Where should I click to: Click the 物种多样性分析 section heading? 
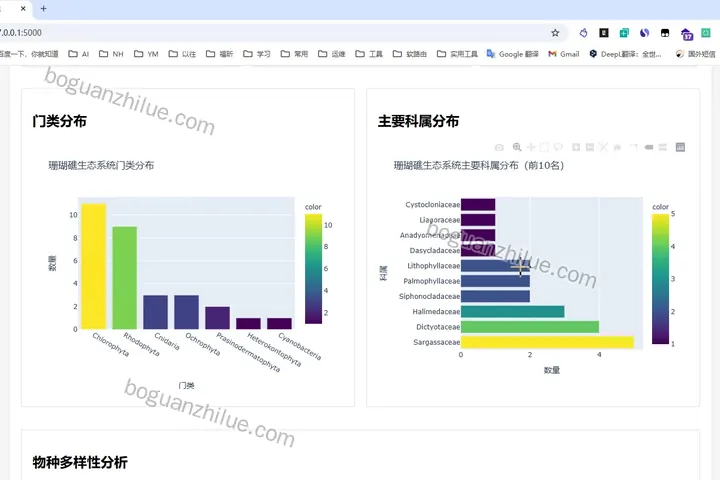tap(80, 462)
